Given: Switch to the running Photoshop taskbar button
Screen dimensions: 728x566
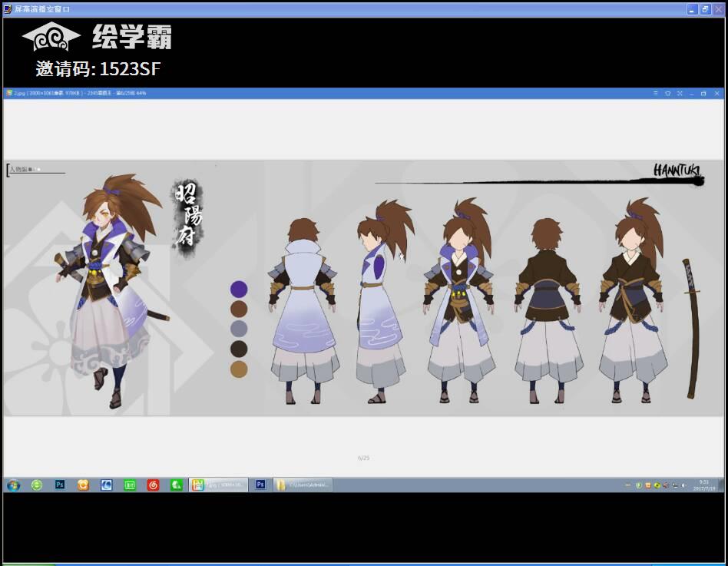Looking at the screenshot, I should (x=260, y=485).
